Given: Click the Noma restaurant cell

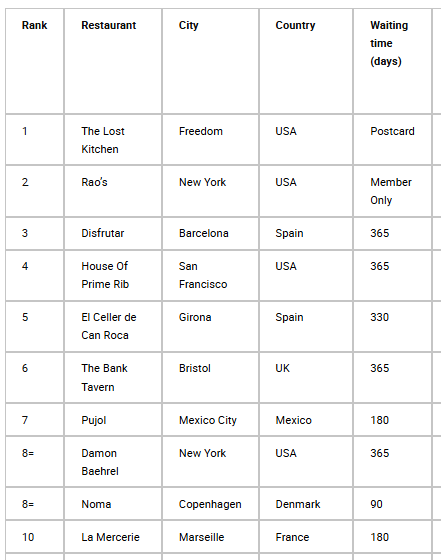Looking at the screenshot, I should (113, 504).
